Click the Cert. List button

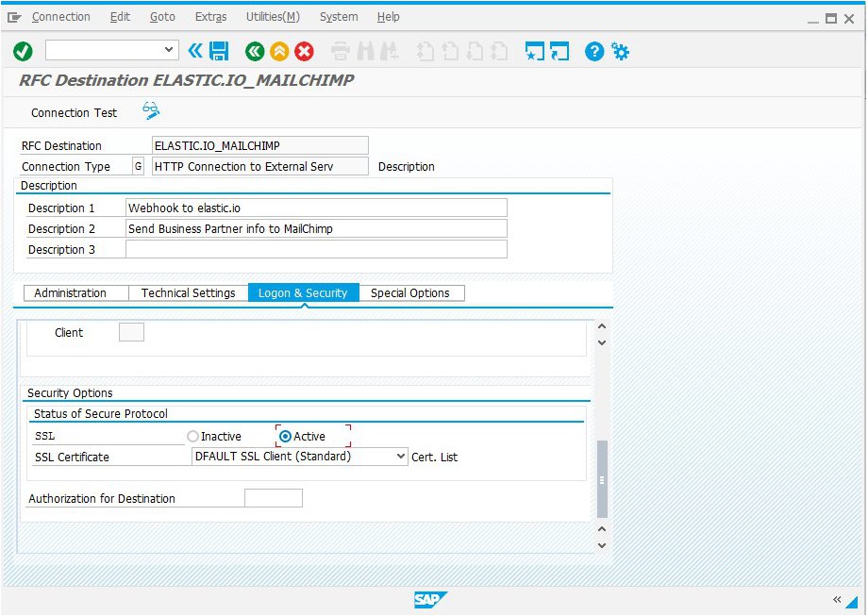pyautogui.click(x=435, y=458)
